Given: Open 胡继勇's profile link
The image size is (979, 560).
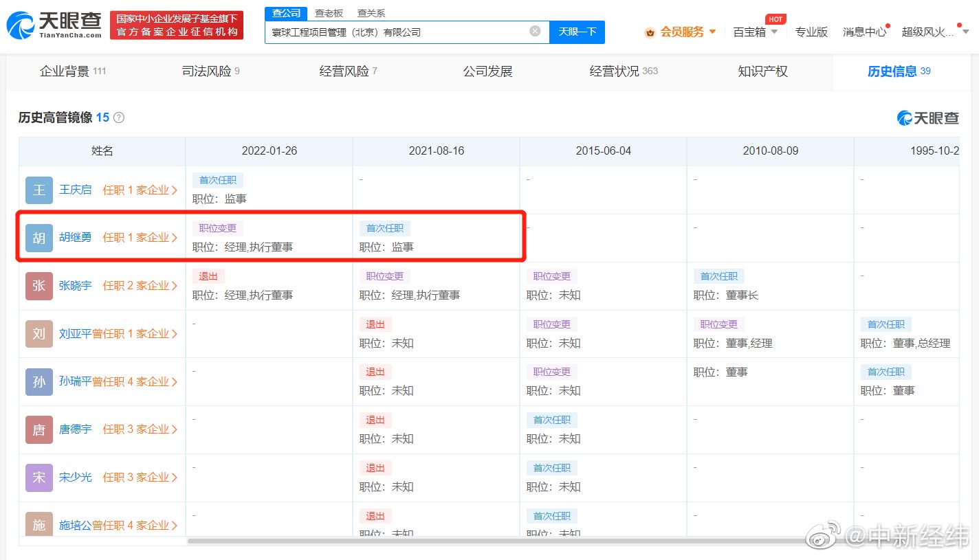Looking at the screenshot, I should 75,238.
